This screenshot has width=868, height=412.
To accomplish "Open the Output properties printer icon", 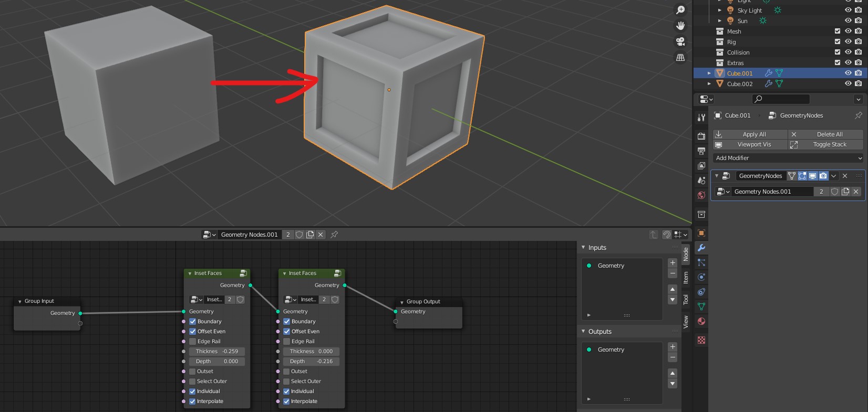I will 701,151.
